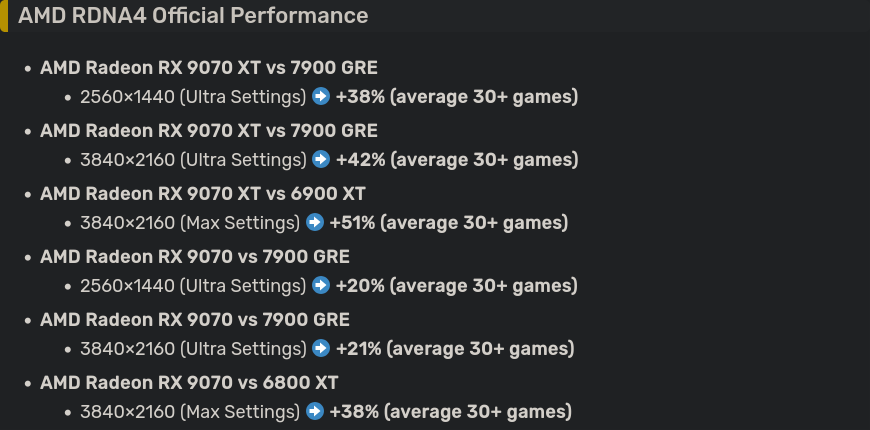Screen dimensions: 870x430
Task: Click the +42% (average 30+ games) result text
Action: (457, 160)
